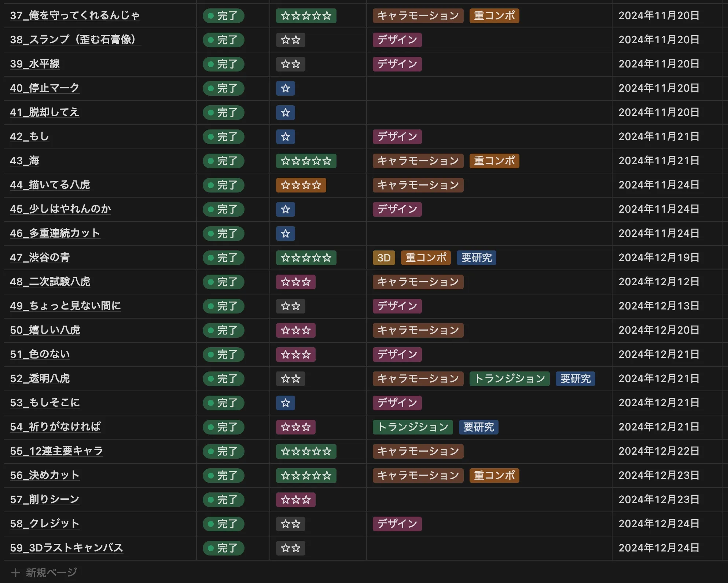Click 完了 status of 59_3Dラストキャンバス
The width and height of the screenshot is (728, 583).
[223, 548]
